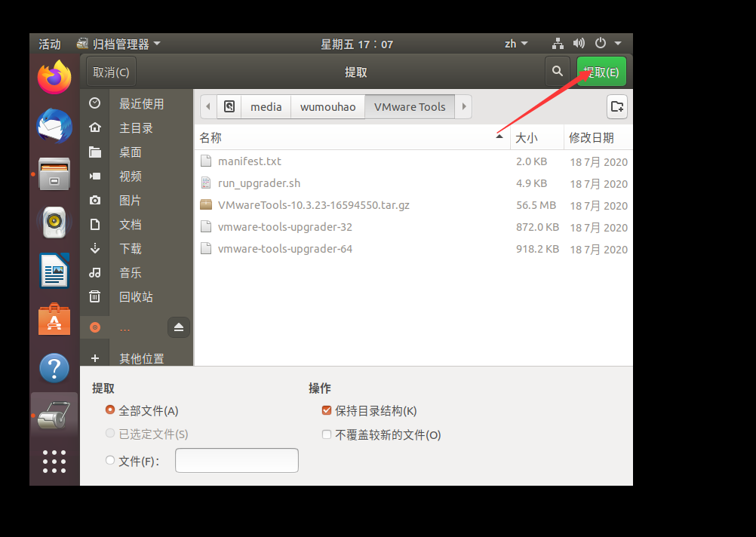This screenshot has width=756, height=537.
Task: Sort by Modified date (修改日期) column
Action: (x=598, y=137)
